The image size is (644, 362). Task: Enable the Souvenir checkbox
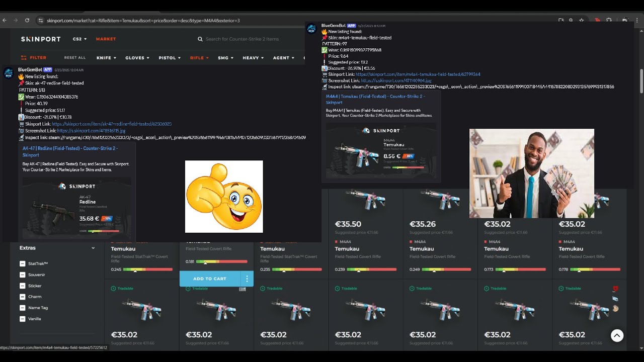(23, 275)
